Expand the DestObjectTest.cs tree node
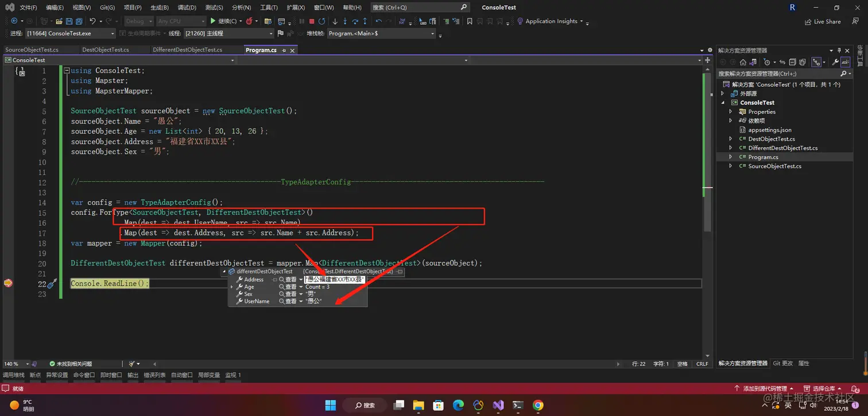 pyautogui.click(x=731, y=138)
